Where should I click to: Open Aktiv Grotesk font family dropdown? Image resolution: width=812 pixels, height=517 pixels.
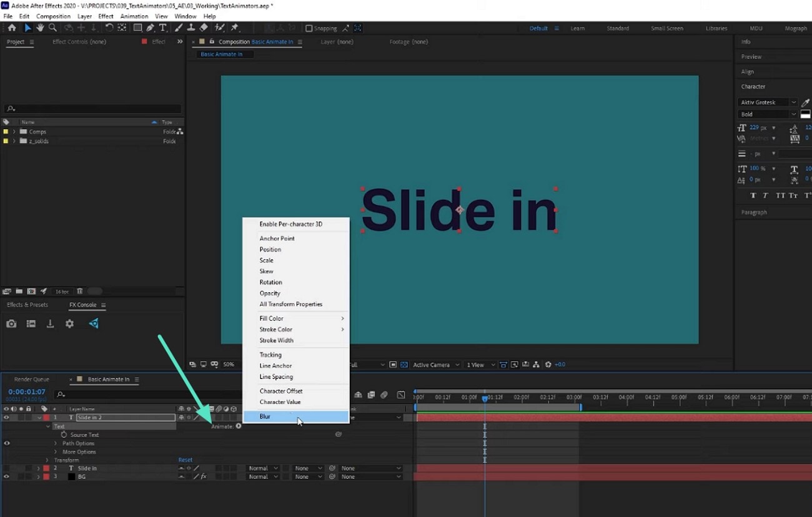768,102
